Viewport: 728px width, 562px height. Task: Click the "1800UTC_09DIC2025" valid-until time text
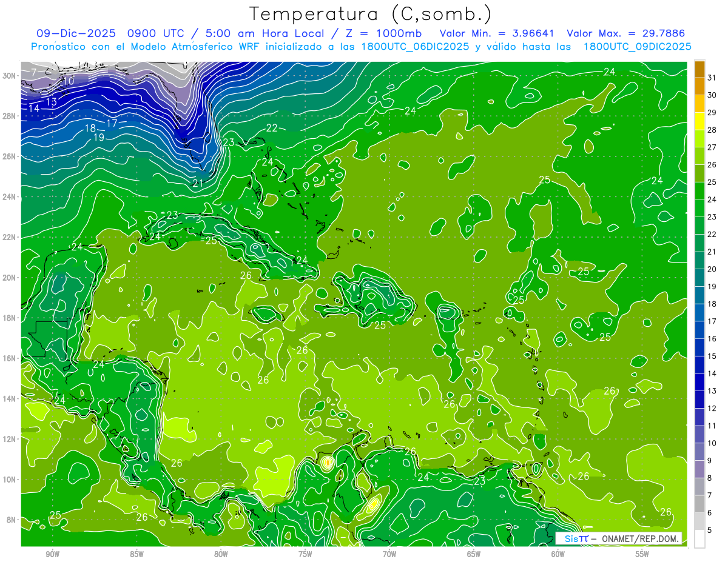637,47
